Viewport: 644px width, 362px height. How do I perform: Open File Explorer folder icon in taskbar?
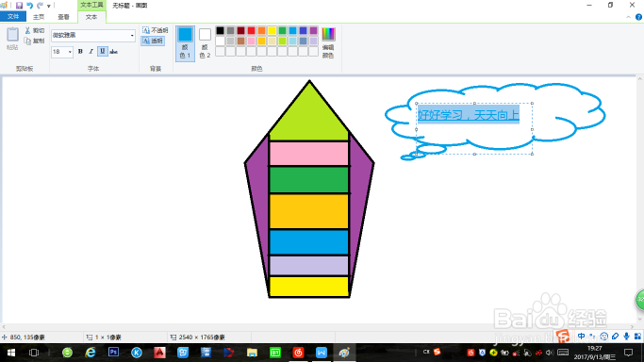click(252, 353)
